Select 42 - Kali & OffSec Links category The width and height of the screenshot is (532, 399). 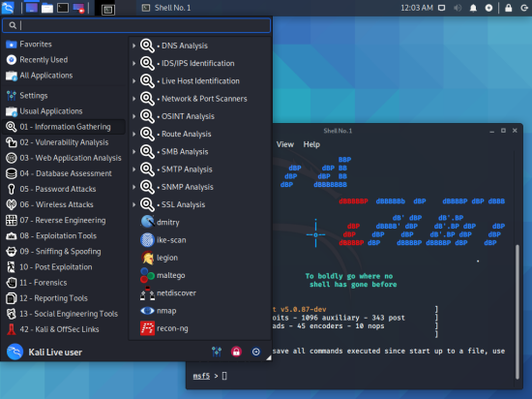click(64, 329)
